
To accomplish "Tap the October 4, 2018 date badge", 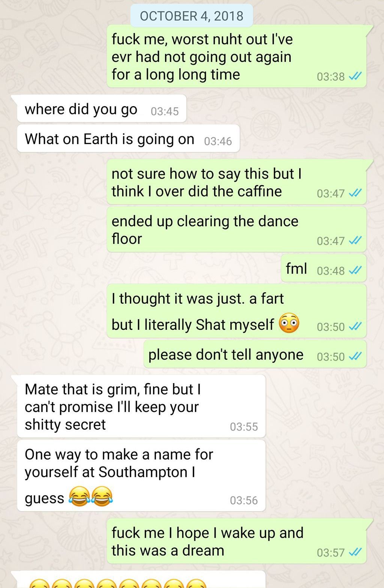I will [x=192, y=16].
